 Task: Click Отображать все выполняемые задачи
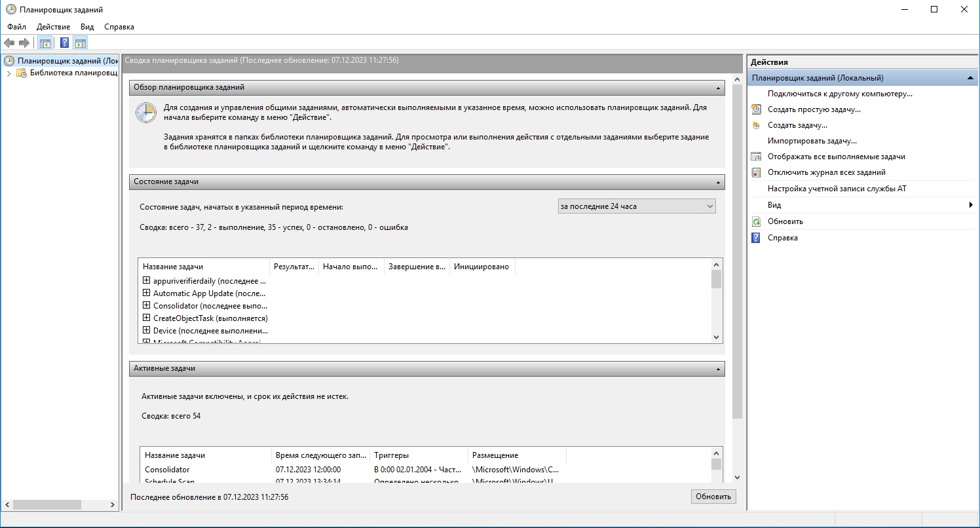click(836, 157)
